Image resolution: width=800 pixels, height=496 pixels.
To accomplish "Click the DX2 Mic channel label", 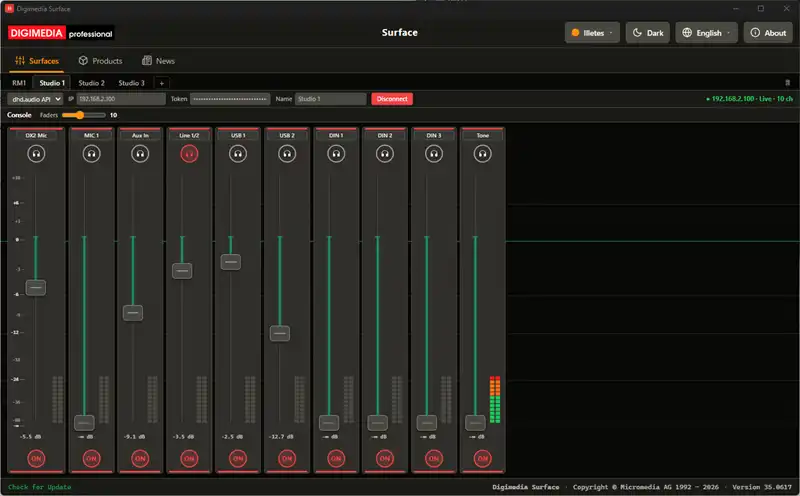I will pyautogui.click(x=36, y=135).
